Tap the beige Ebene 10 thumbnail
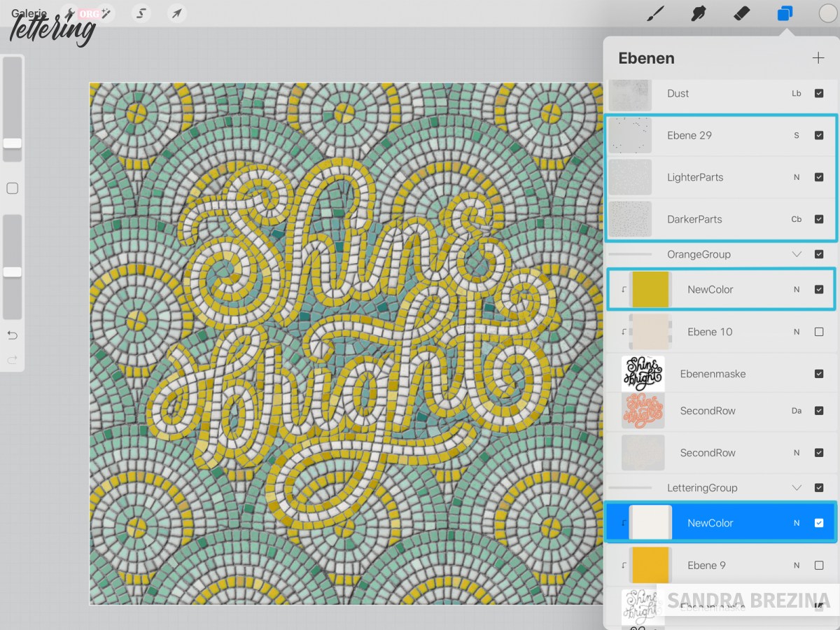840x630 pixels. tap(651, 332)
